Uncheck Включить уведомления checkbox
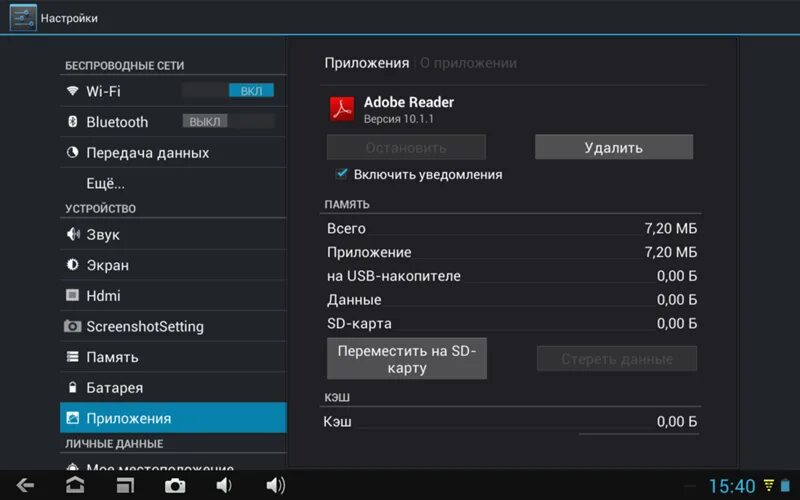The image size is (800, 500). pos(341,174)
